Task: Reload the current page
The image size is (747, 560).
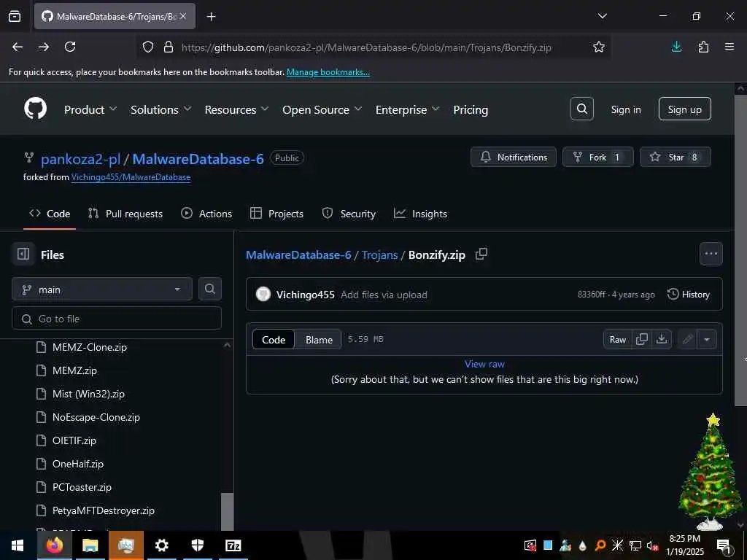Action: [x=70, y=47]
